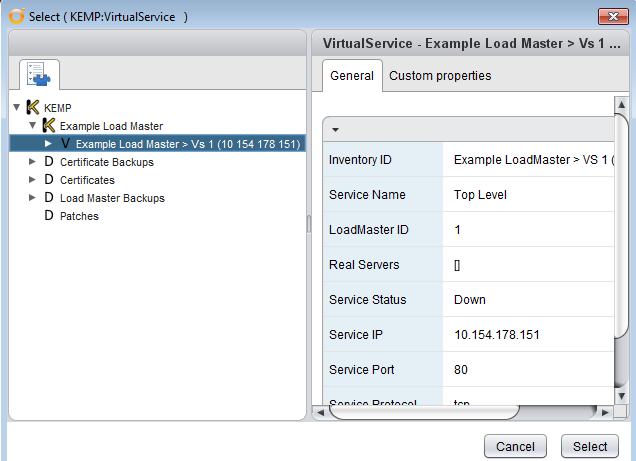This screenshot has height=461, width=636.
Task: Click the vertical scrollbar up arrow
Action: (x=621, y=105)
